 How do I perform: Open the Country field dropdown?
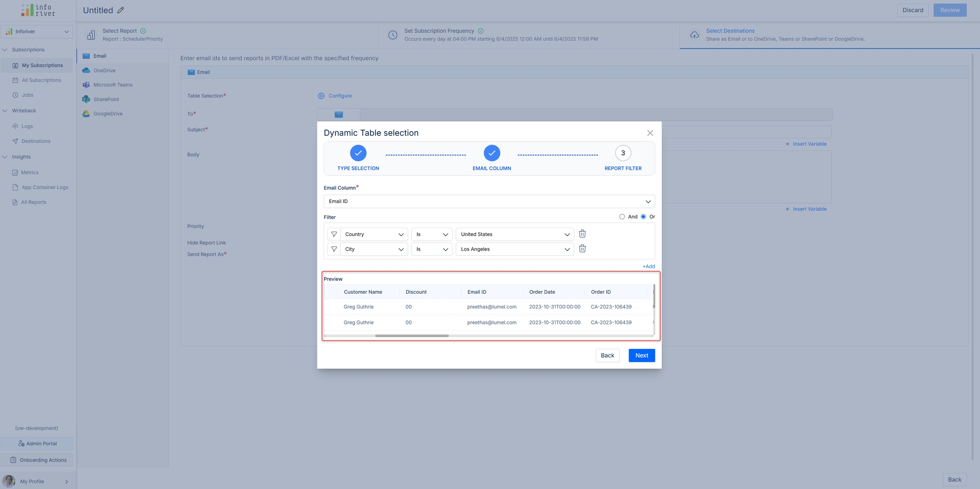coord(373,234)
